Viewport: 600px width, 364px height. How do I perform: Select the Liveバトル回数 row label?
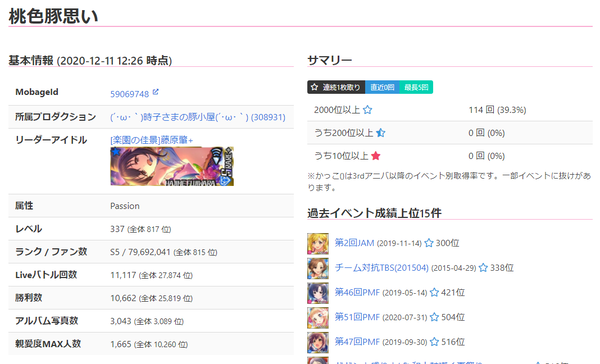coord(46,274)
